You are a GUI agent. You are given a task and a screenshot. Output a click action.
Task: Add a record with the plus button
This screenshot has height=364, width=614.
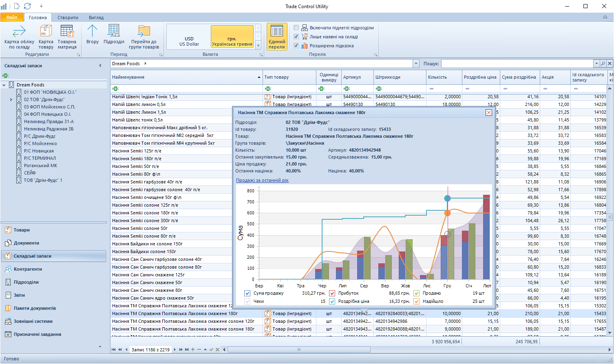[x=193, y=349]
